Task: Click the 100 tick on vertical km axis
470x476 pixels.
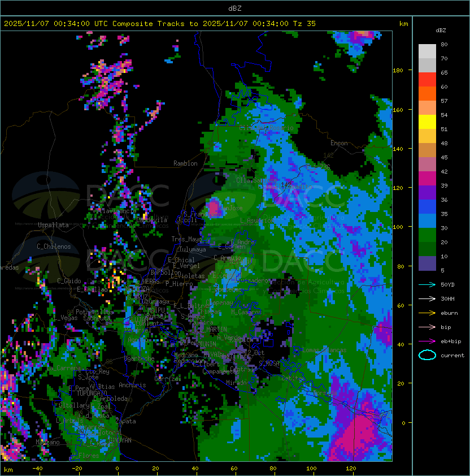Action: (x=398, y=227)
